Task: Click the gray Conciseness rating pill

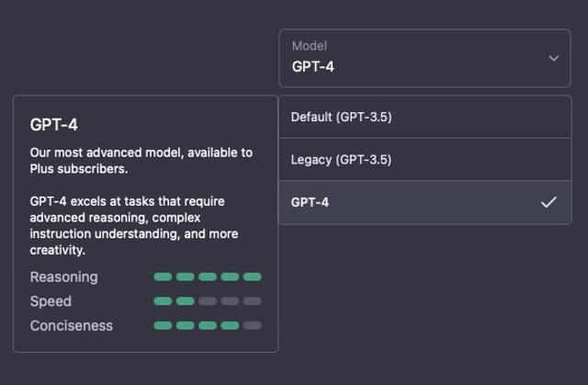Action: tap(252, 325)
